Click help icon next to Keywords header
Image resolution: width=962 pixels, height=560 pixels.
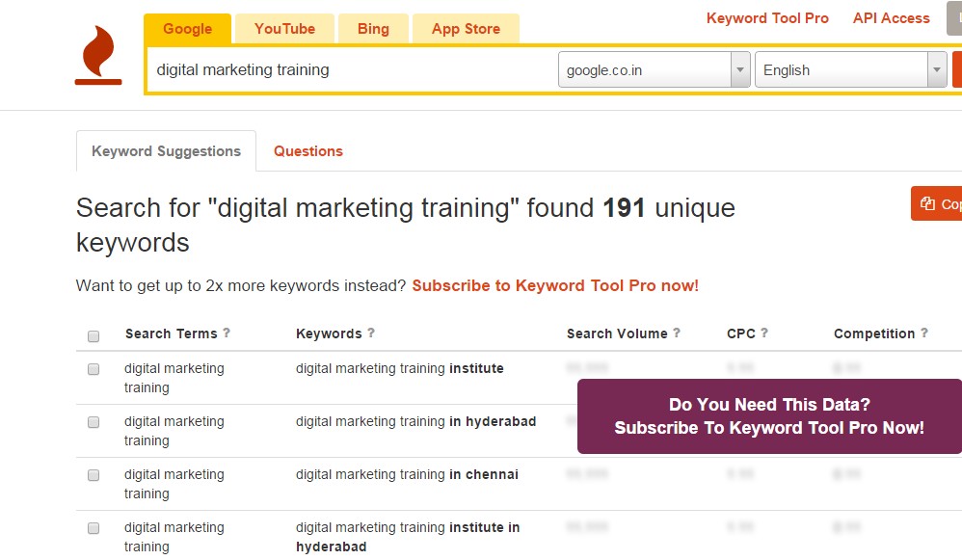[371, 333]
